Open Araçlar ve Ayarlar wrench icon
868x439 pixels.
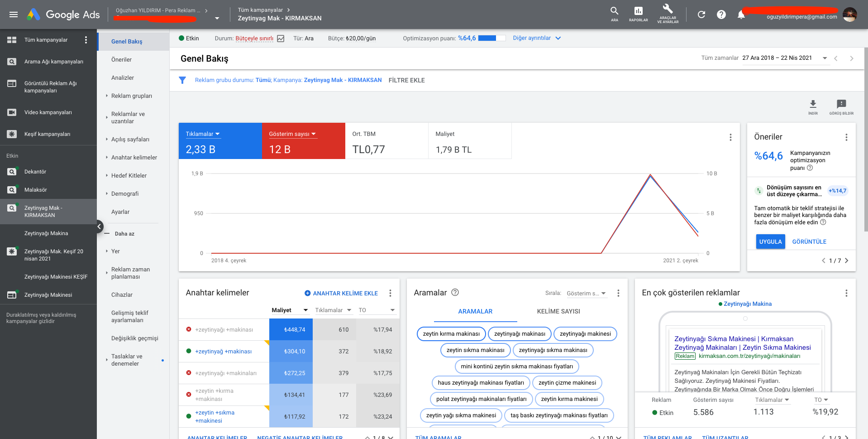pos(668,14)
